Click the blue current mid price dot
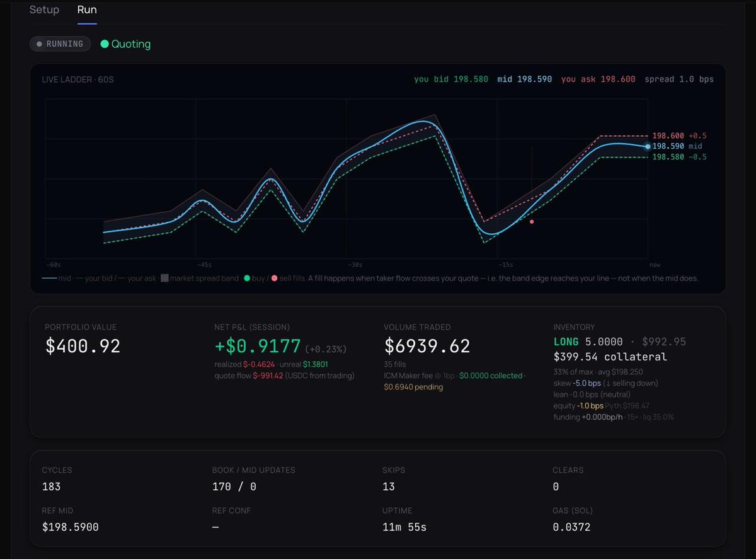Image resolution: width=756 pixels, height=559 pixels. click(648, 146)
